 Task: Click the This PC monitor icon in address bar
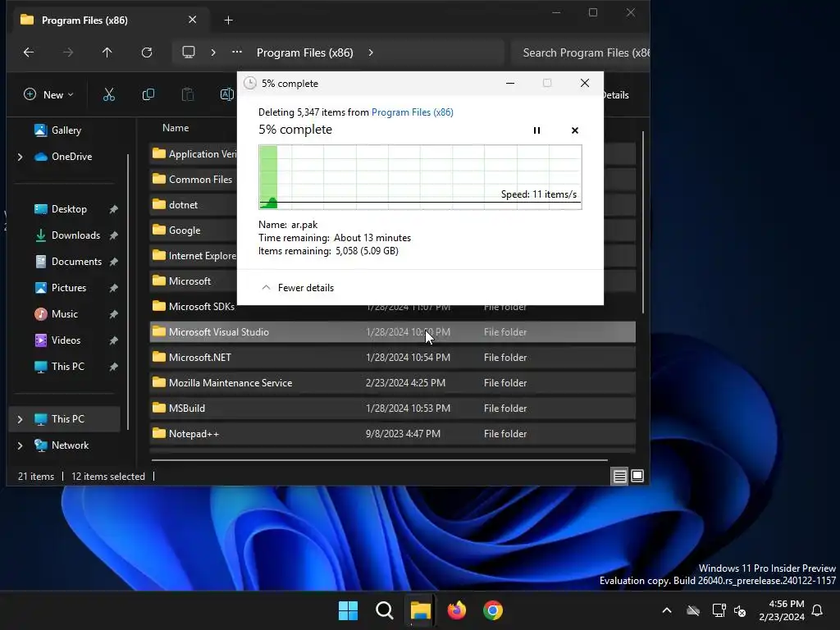click(x=189, y=52)
